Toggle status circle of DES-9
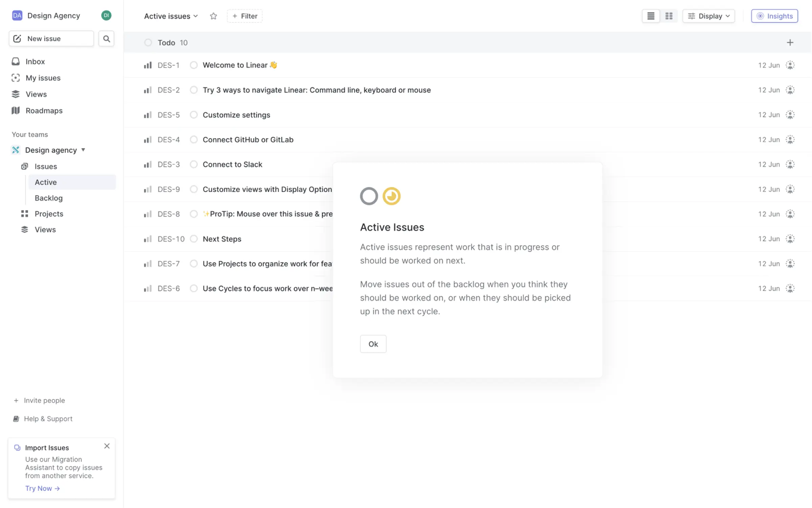 (194, 189)
